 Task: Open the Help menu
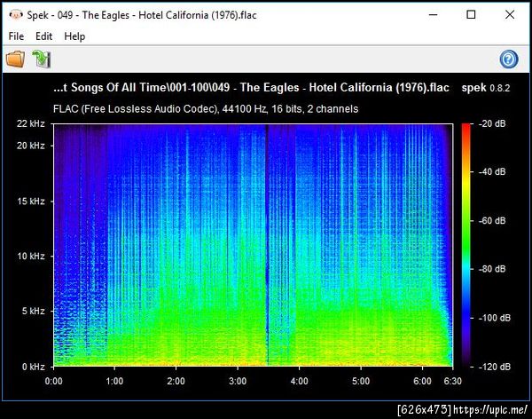click(x=74, y=36)
